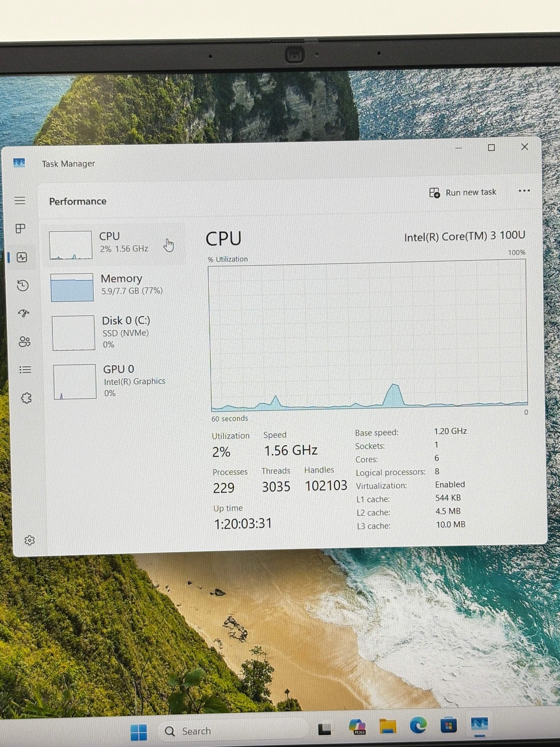Open Services page puzzle icon

click(x=27, y=398)
